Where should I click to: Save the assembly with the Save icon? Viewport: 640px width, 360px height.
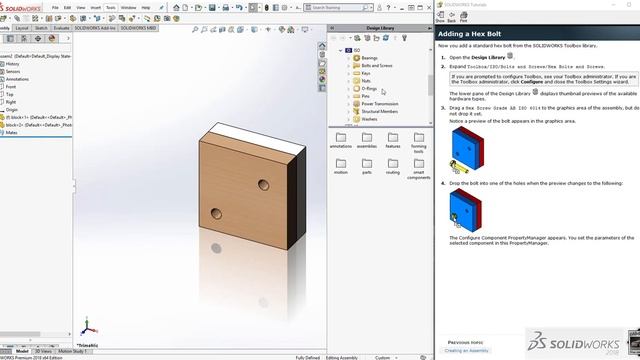212,7
